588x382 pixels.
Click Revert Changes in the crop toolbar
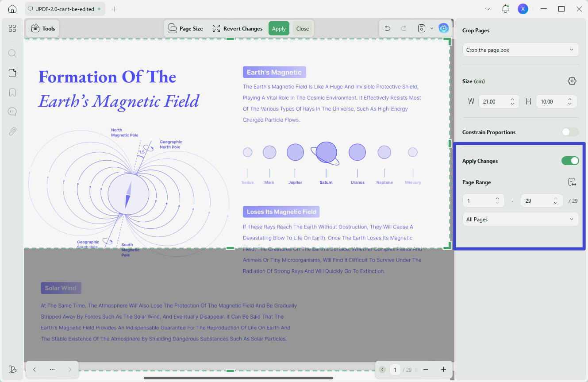pos(238,28)
